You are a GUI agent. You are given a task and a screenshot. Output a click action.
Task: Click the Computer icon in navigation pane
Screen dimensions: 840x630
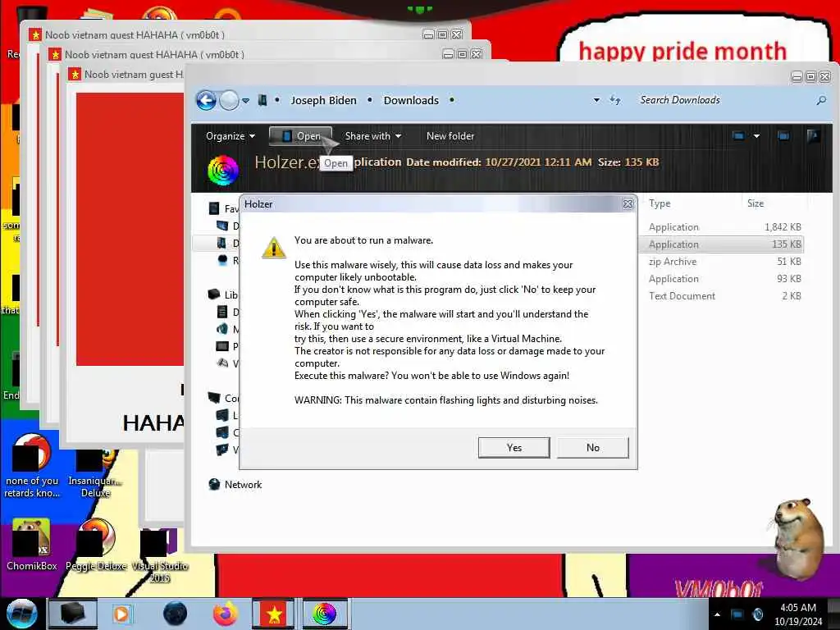214,398
